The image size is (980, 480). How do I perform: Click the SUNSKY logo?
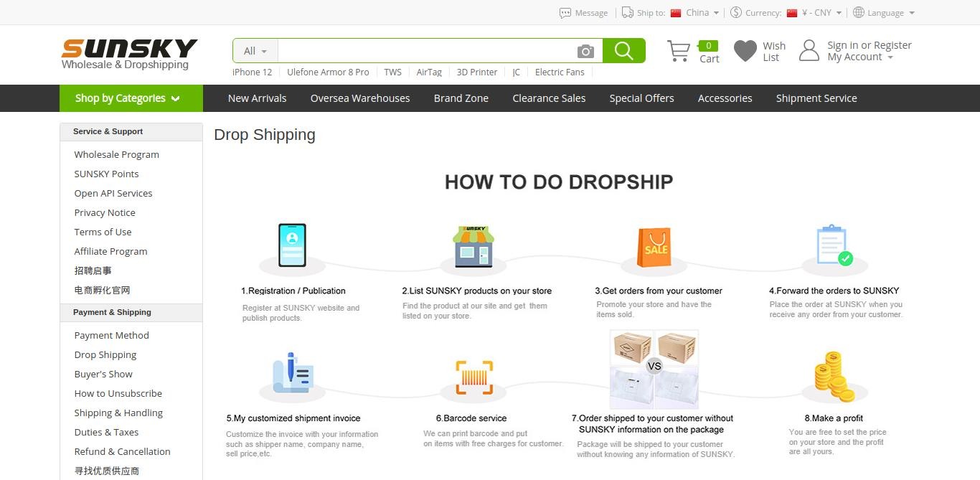129,54
